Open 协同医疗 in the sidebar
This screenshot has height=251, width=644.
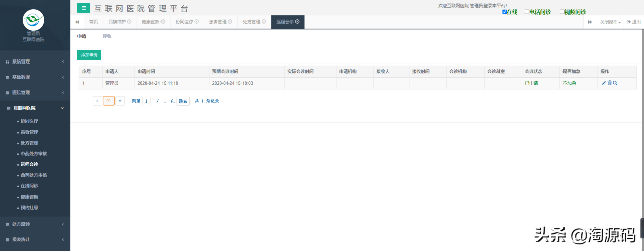pyautogui.click(x=29, y=121)
